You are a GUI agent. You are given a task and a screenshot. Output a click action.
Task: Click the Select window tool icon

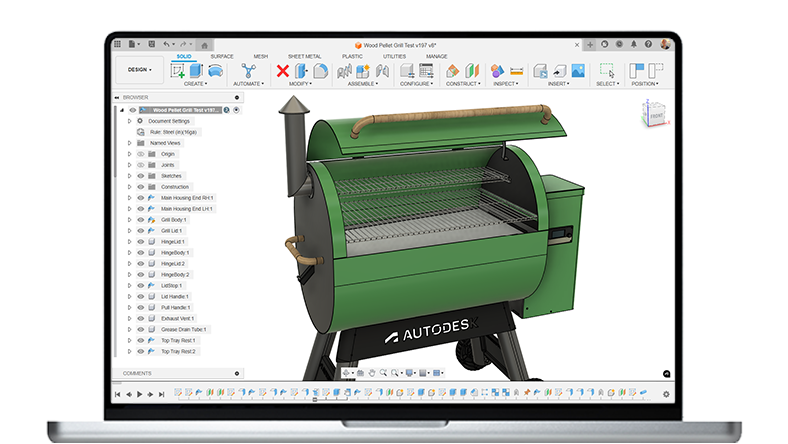tap(607, 71)
